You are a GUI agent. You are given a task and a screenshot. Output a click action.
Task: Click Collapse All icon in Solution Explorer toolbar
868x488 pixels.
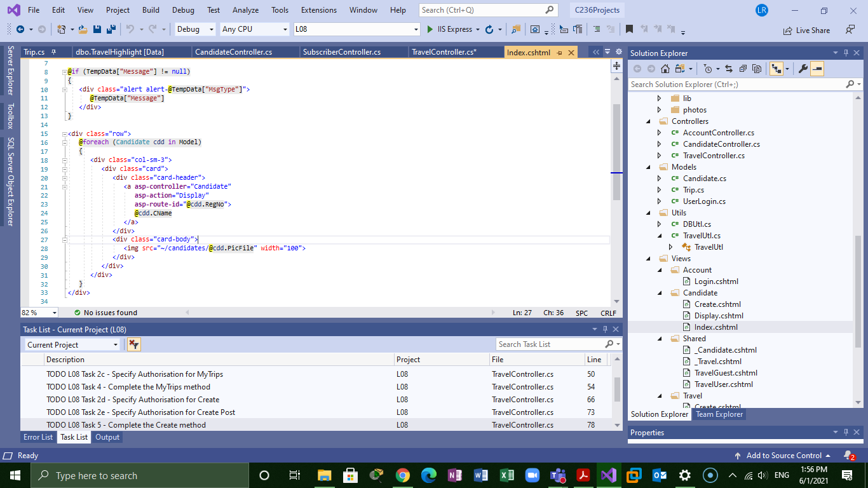pos(742,69)
